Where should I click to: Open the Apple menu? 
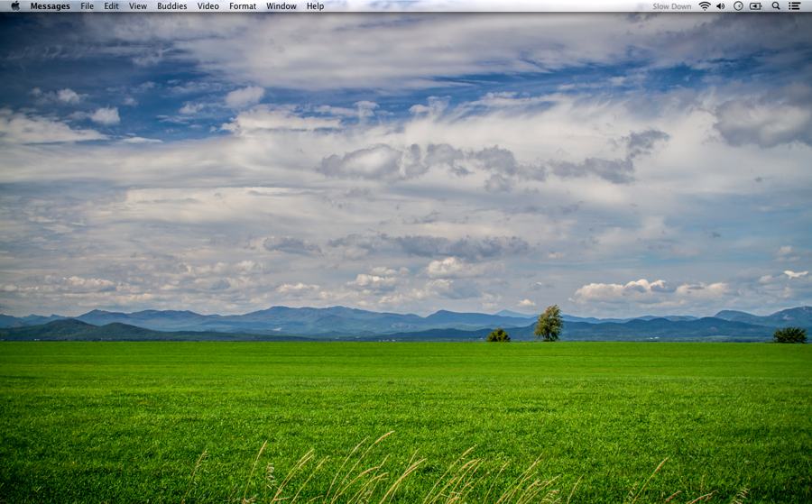[x=15, y=6]
